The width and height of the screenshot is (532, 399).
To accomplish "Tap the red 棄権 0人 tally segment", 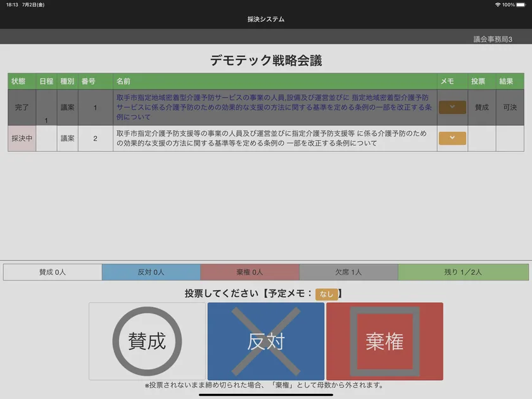I will click(x=250, y=272).
